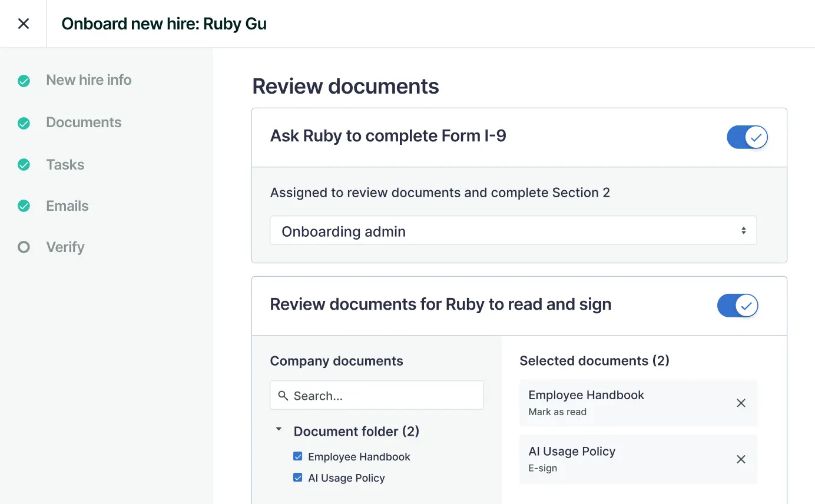This screenshot has height=504, width=815.
Task: Click the green checkmark beside Documents step
Action: click(24, 123)
